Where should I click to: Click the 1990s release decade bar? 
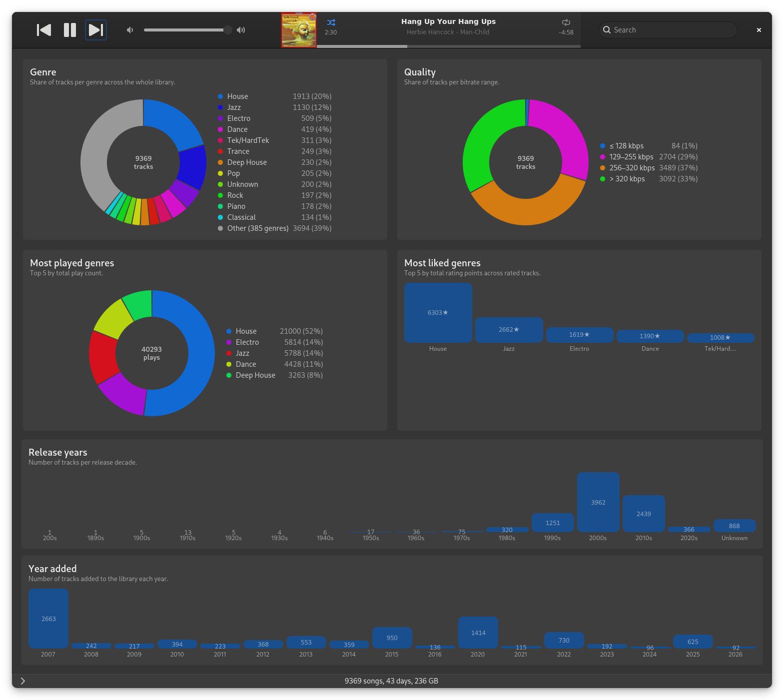point(553,523)
